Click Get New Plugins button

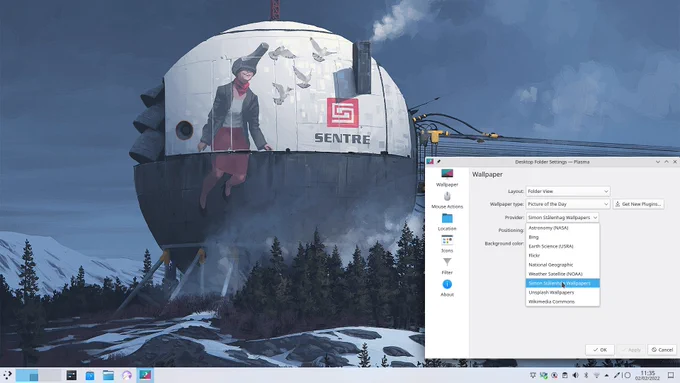(x=638, y=204)
